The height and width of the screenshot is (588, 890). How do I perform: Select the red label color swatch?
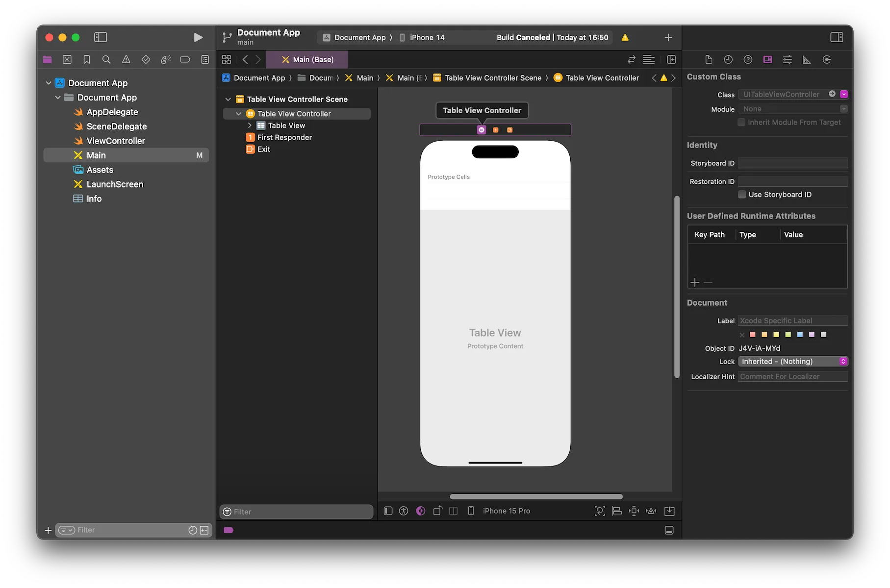(753, 335)
